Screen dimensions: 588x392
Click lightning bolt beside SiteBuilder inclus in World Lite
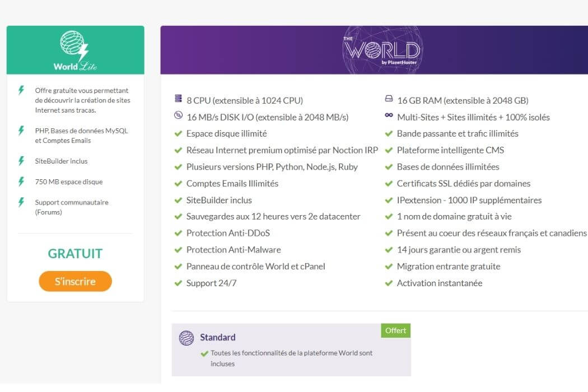point(21,161)
